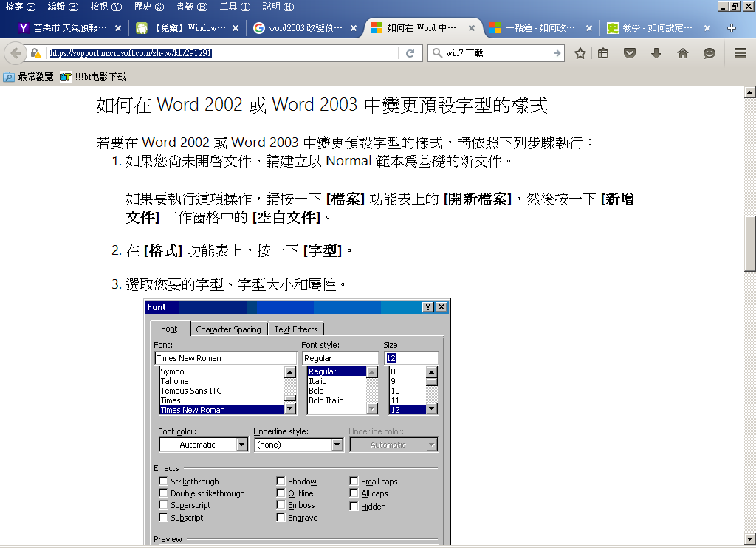Open the 最常瀏覽 bookmark folder

click(x=28, y=76)
